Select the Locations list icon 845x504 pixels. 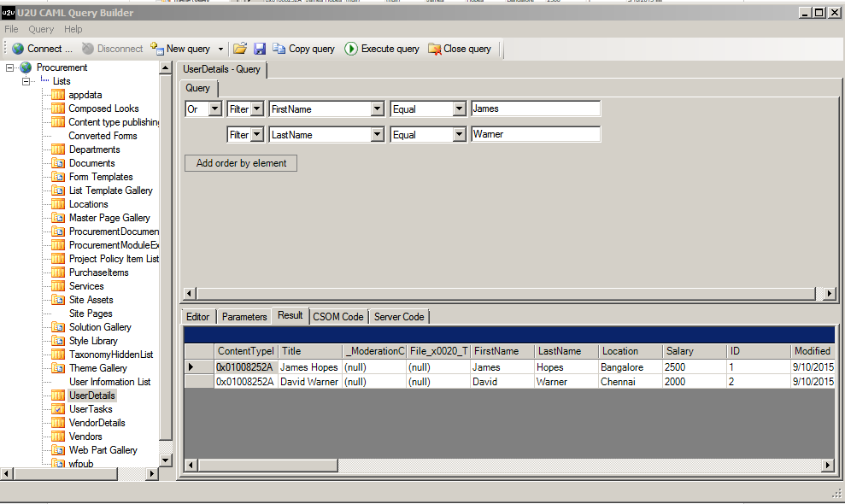(x=58, y=204)
